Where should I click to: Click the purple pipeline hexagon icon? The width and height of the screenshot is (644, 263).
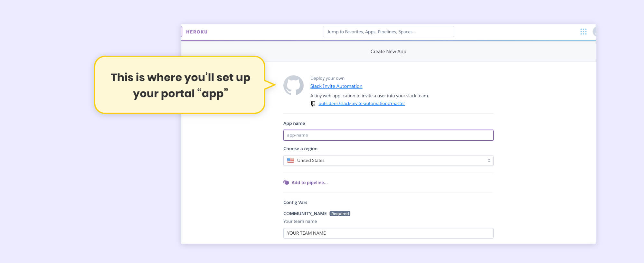[x=286, y=183]
